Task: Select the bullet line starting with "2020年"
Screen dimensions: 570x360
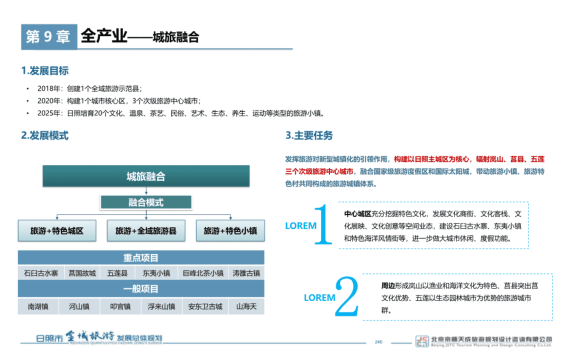Action: pyautogui.click(x=119, y=101)
